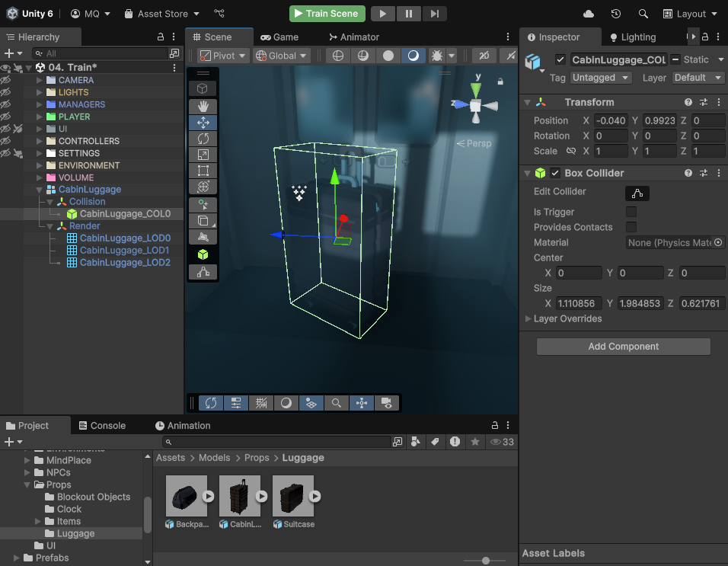Click the Add Component button
The image size is (728, 566).
(623, 347)
